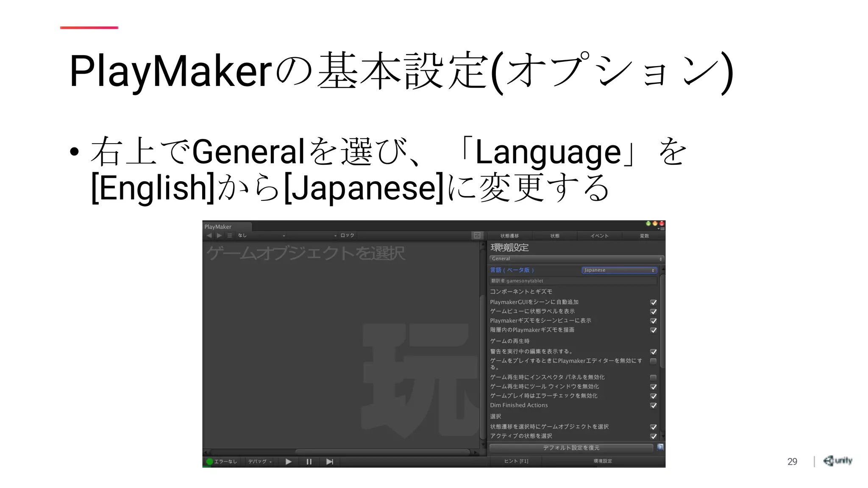Toggle the minimap icon in toolbar

point(477,236)
